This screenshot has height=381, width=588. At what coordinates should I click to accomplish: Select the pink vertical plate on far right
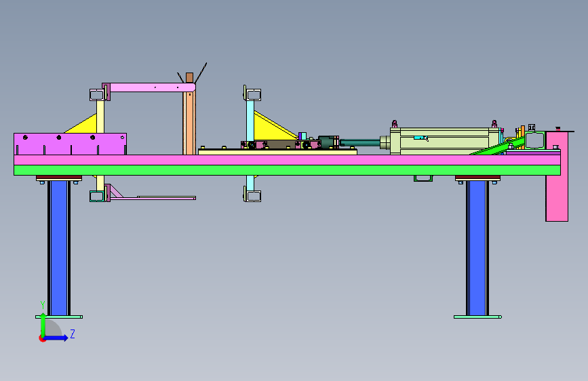point(557,176)
